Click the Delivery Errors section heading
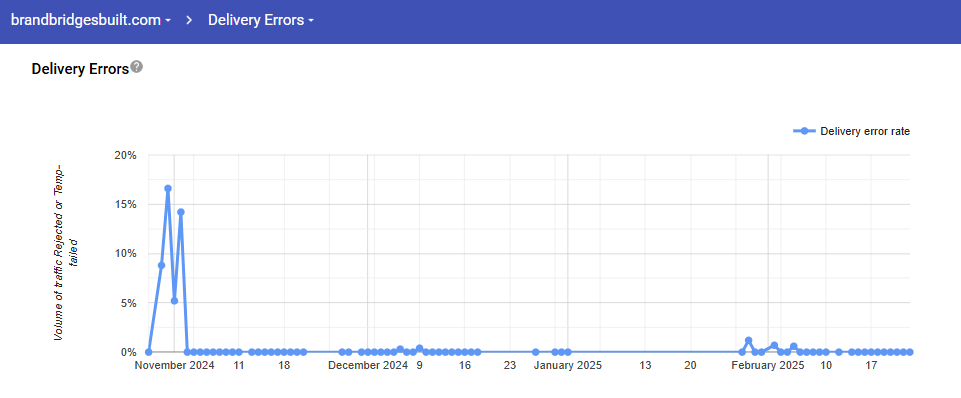Screen dimensions: 961x398 [80, 69]
